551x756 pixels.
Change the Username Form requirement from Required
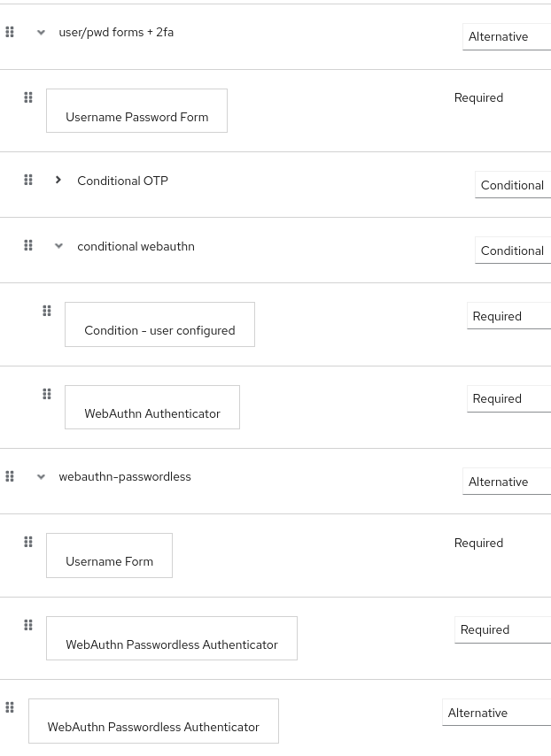478,543
